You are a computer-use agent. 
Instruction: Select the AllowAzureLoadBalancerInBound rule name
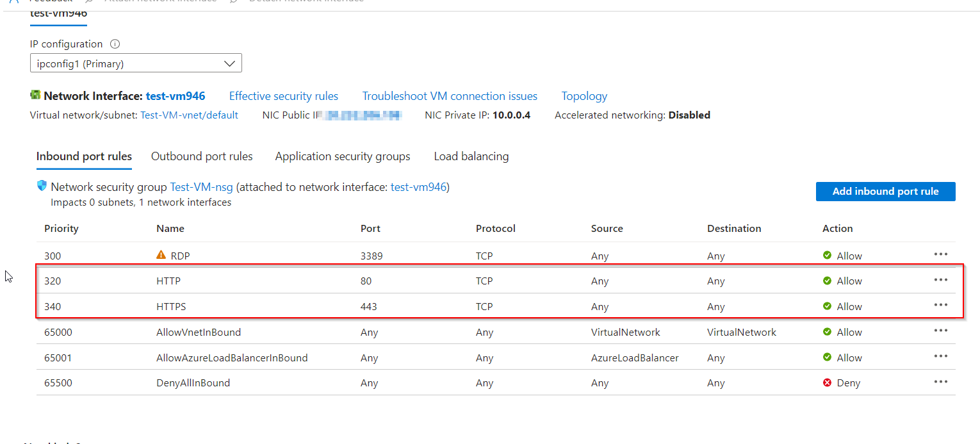coord(232,358)
